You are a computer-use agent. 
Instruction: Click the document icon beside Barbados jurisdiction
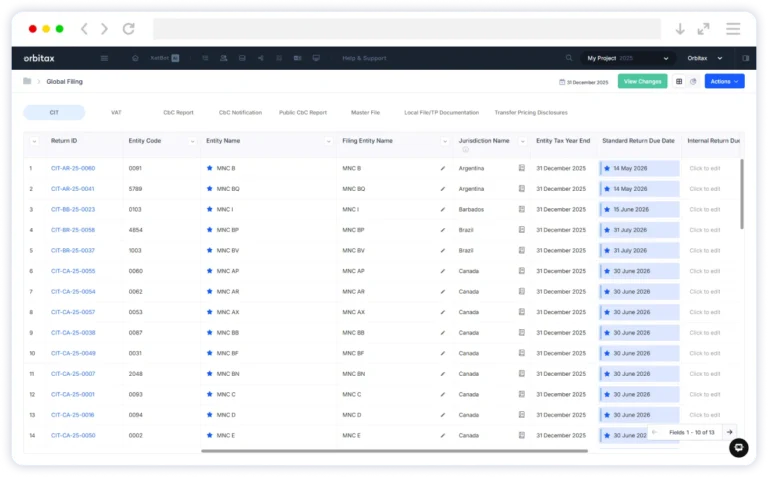tap(521, 210)
